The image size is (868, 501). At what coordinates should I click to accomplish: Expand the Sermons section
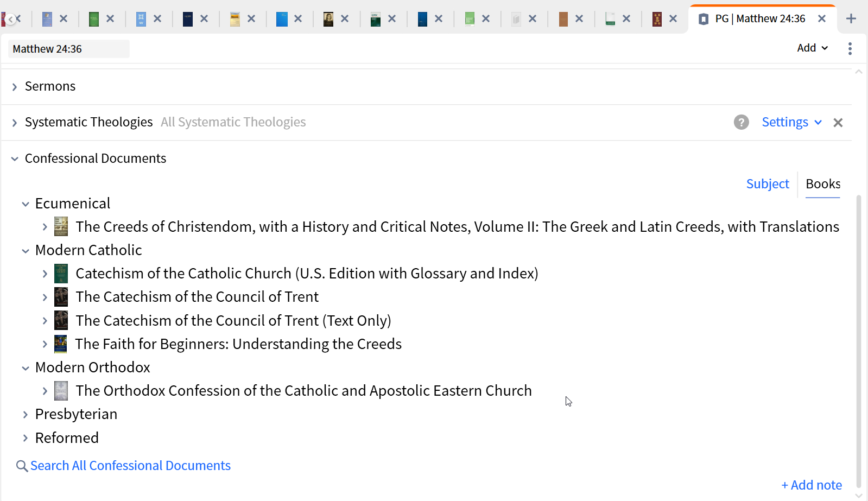coord(15,87)
